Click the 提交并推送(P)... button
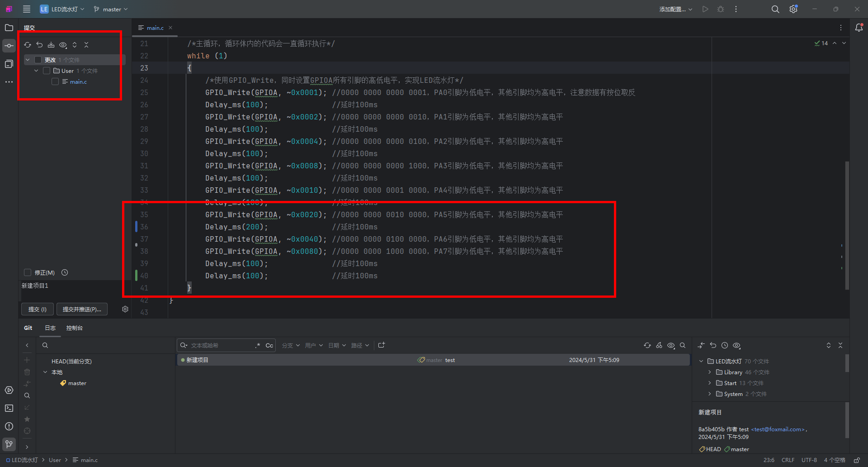Image resolution: width=868 pixels, height=467 pixels. (x=82, y=309)
